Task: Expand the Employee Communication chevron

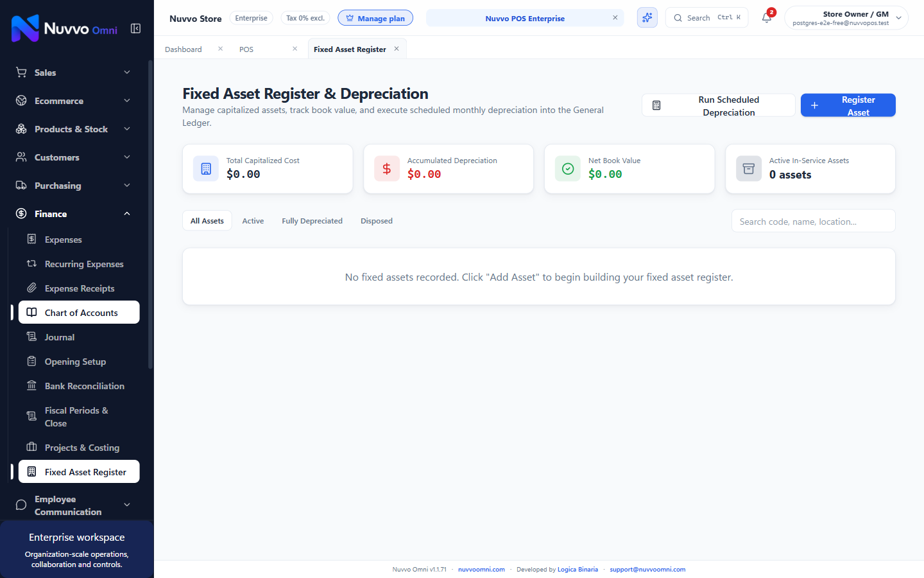Action: point(127,505)
